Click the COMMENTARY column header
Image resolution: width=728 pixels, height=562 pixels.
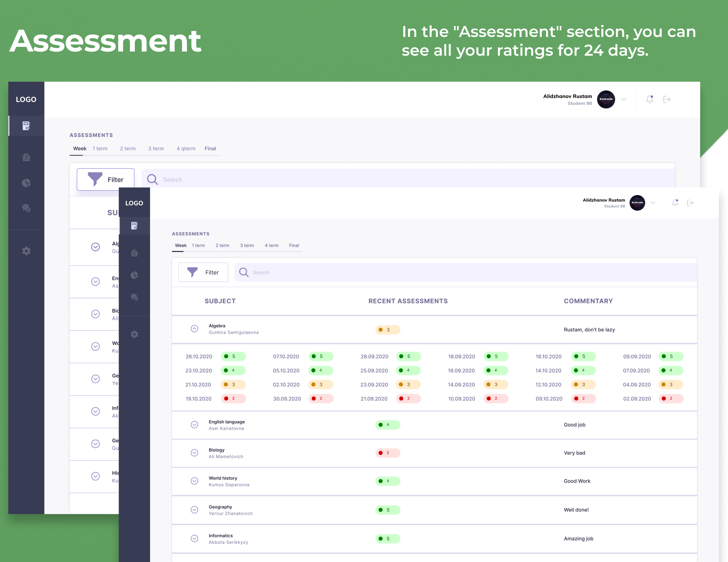(588, 301)
